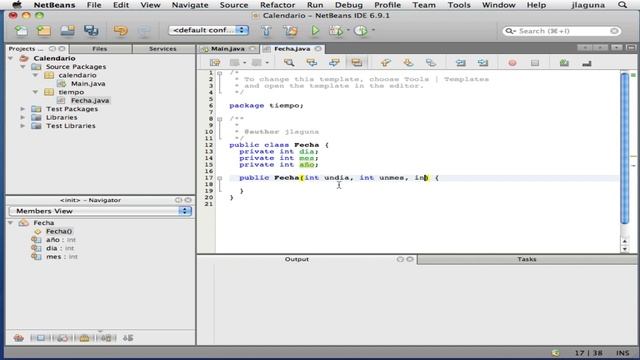Click the Uncomment lines icon
The height and width of the screenshot is (360, 640).
tap(587, 63)
